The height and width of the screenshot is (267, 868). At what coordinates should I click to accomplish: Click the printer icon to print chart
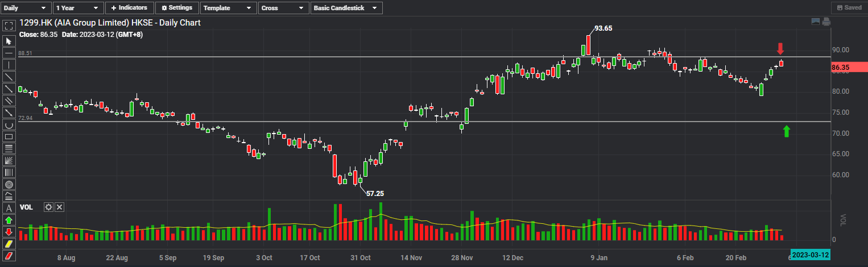coord(826,22)
